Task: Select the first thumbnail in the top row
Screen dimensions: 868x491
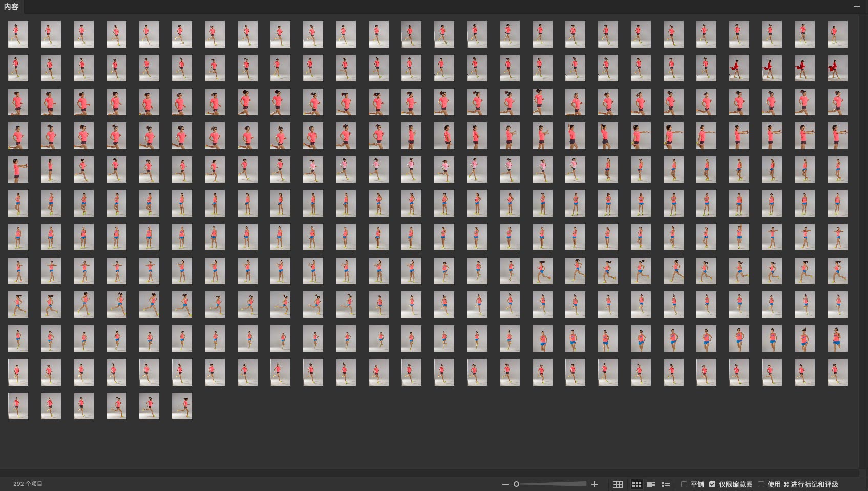Action: coord(18,34)
